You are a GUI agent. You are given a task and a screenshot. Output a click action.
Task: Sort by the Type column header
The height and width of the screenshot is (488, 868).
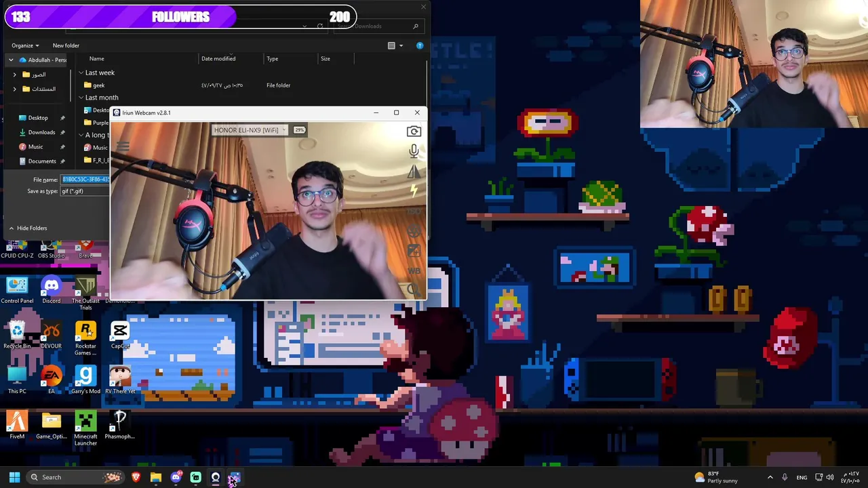pyautogui.click(x=272, y=59)
